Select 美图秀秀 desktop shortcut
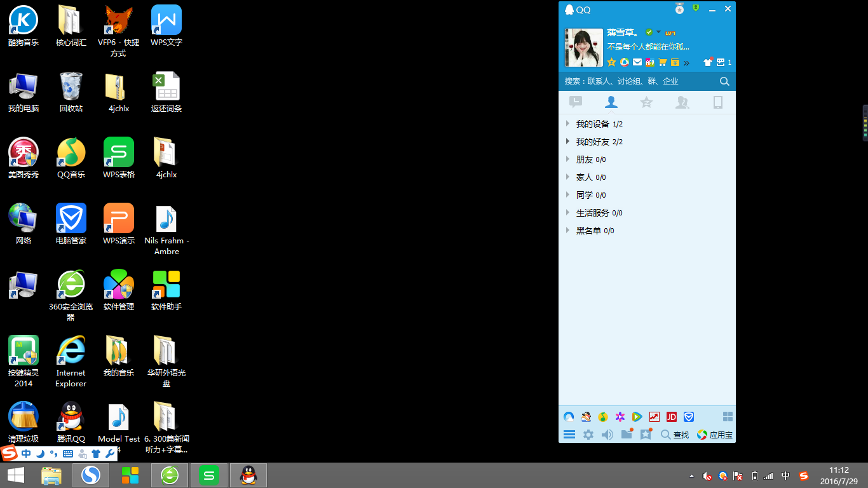Screen dimensions: 868x488 pyautogui.click(x=24, y=158)
